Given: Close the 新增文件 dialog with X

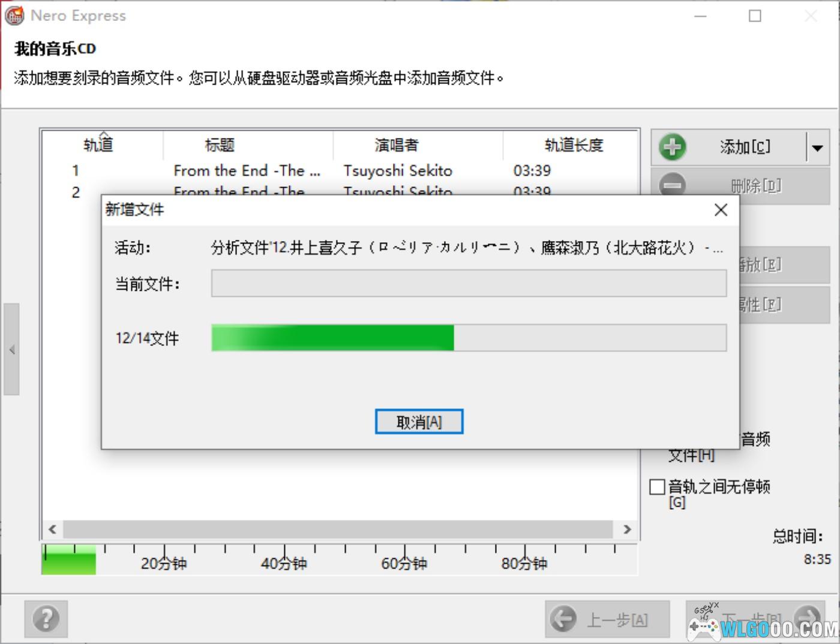Looking at the screenshot, I should [x=721, y=210].
